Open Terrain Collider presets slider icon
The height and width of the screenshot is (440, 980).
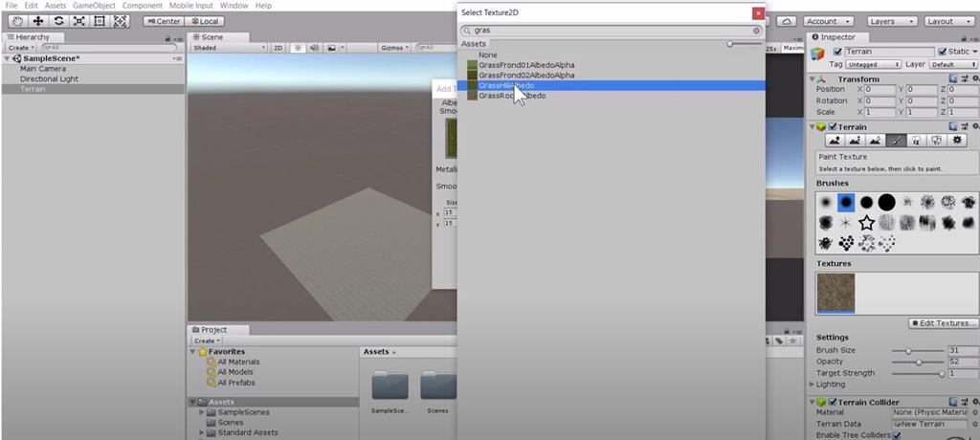click(x=963, y=402)
